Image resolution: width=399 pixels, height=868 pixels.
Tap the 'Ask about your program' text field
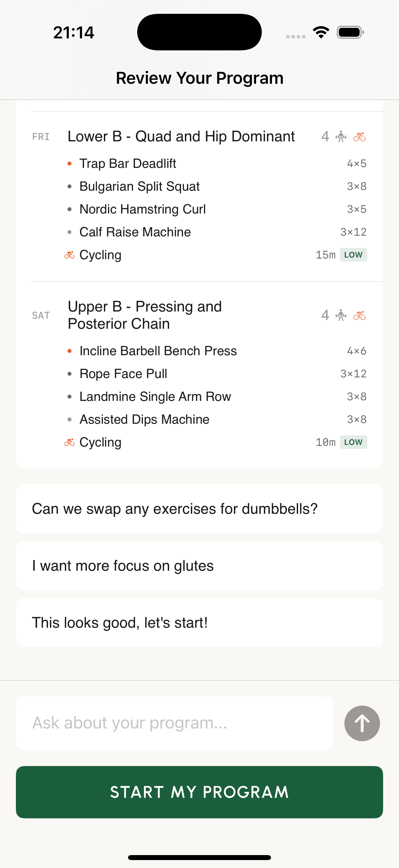click(174, 723)
